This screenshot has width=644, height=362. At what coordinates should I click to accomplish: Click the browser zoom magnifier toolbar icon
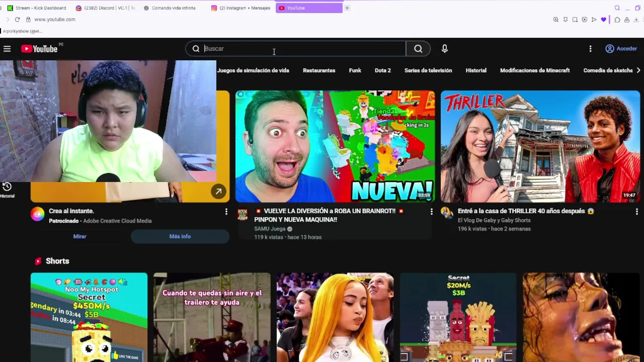click(x=556, y=20)
